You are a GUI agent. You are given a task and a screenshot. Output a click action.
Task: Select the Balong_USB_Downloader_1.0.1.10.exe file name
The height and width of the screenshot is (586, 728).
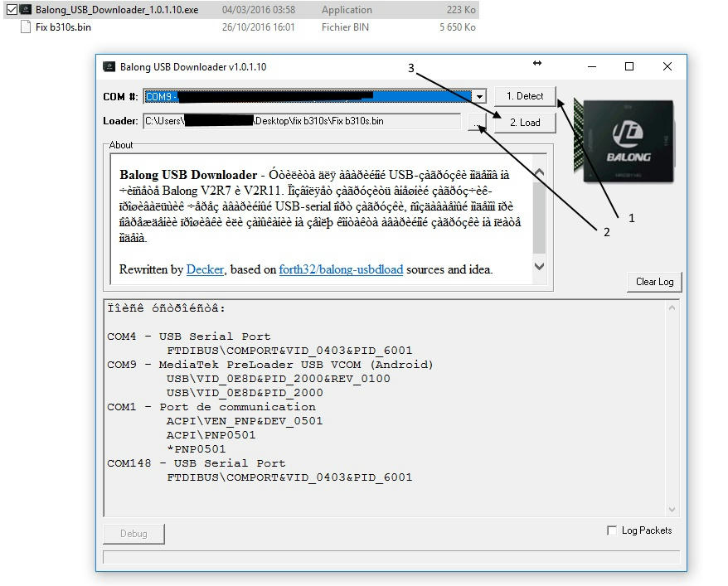pos(117,10)
